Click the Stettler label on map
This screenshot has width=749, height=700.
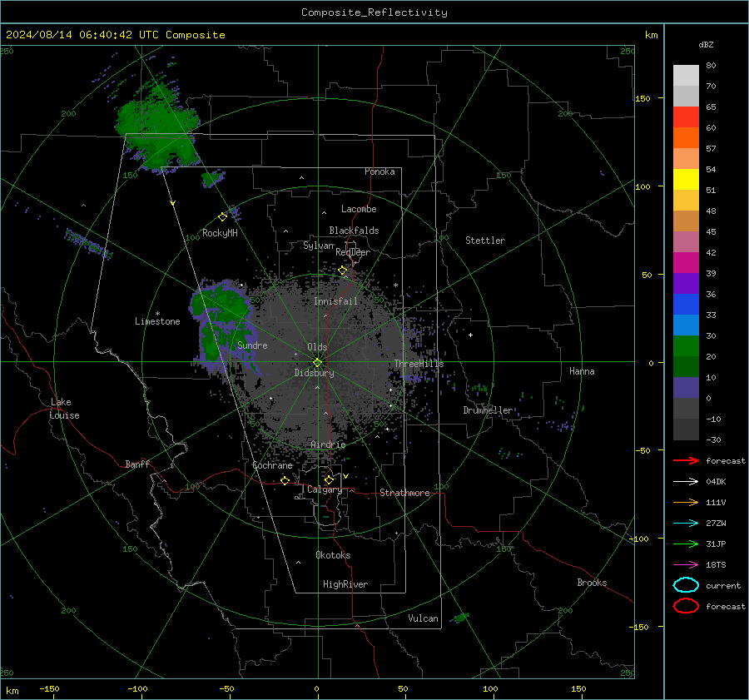coord(485,241)
